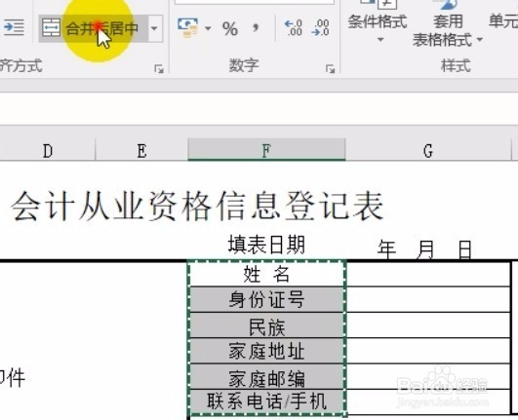Select column D header
This screenshot has width=518, height=420.
tap(48, 150)
